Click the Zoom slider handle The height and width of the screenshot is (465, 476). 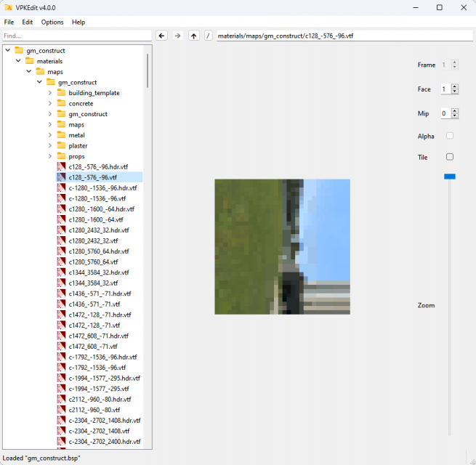tap(450, 176)
